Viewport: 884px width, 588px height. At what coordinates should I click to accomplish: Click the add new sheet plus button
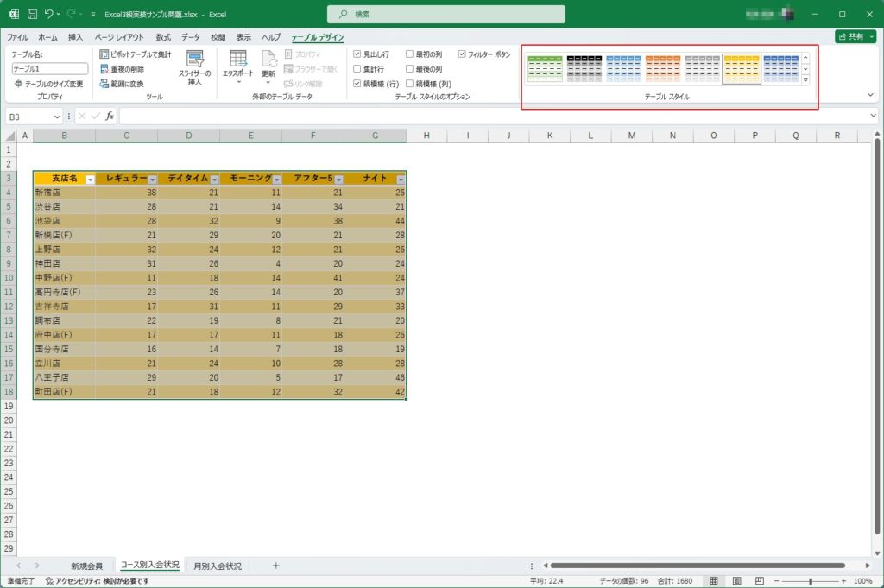click(x=275, y=566)
